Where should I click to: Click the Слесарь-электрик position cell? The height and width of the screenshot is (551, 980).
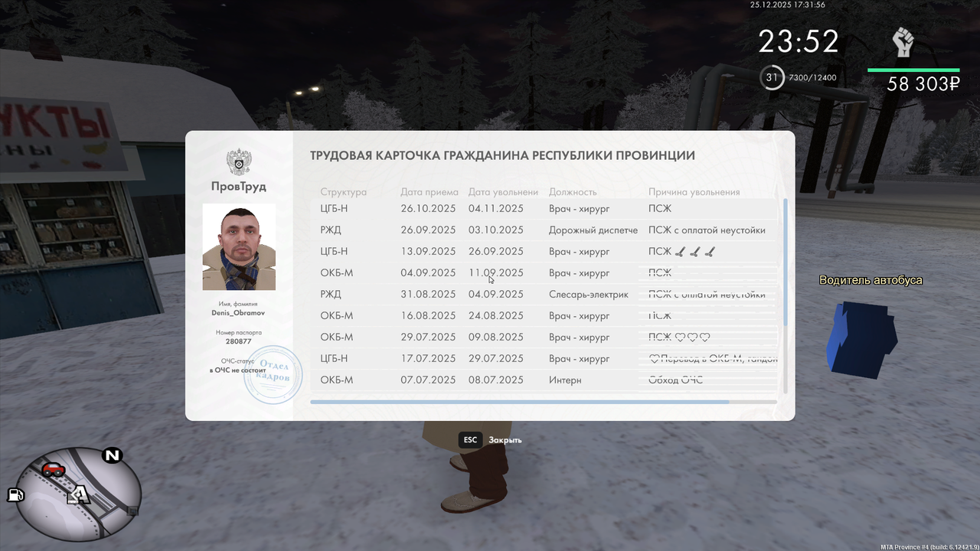pyautogui.click(x=588, y=294)
